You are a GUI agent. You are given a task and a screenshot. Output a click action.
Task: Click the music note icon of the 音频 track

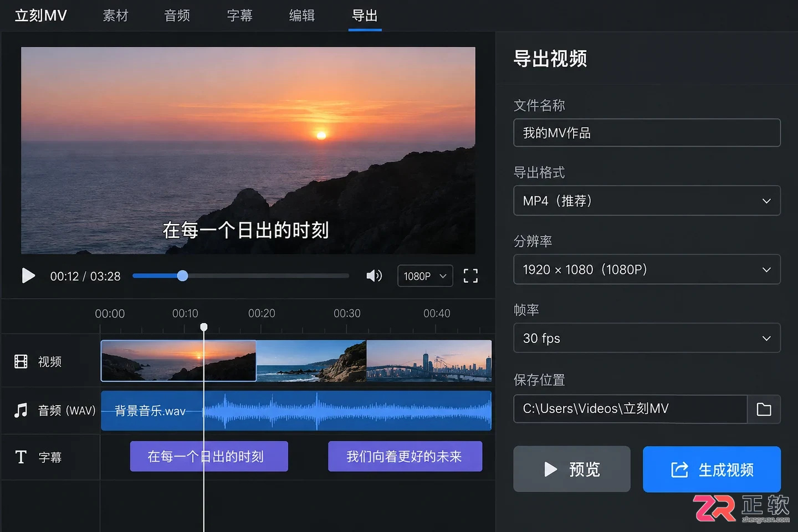point(21,410)
